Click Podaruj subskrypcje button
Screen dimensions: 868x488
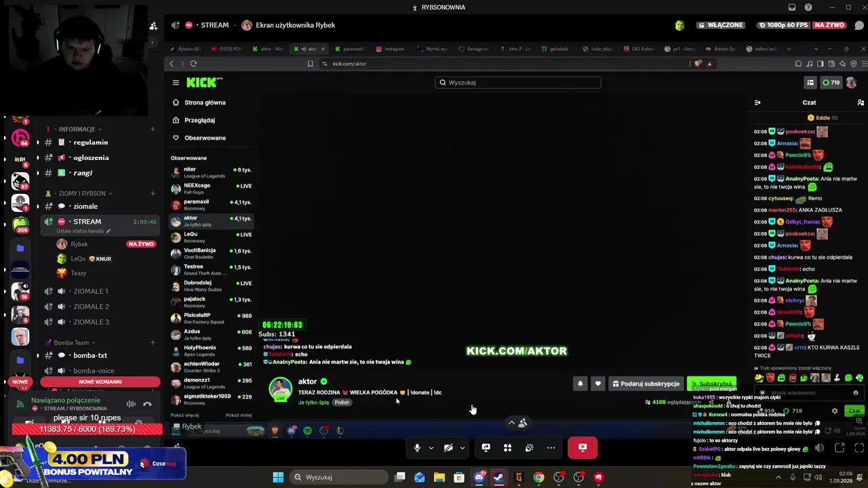coord(646,384)
